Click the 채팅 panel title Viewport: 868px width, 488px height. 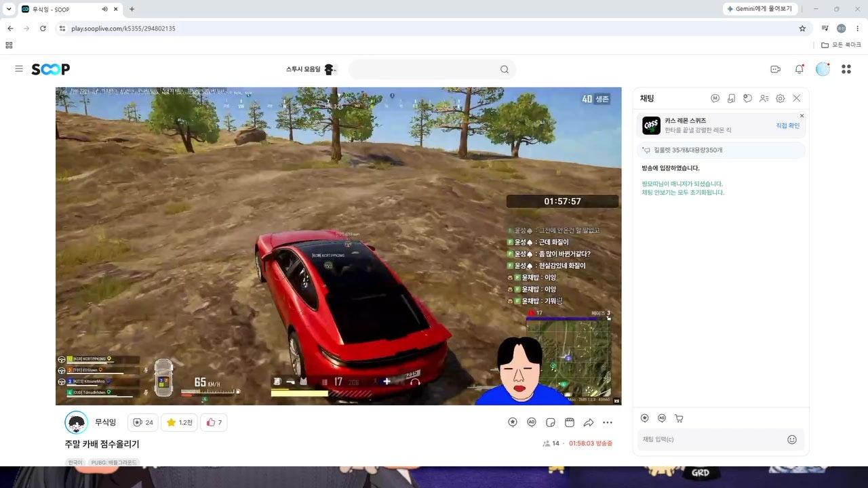[x=648, y=98]
